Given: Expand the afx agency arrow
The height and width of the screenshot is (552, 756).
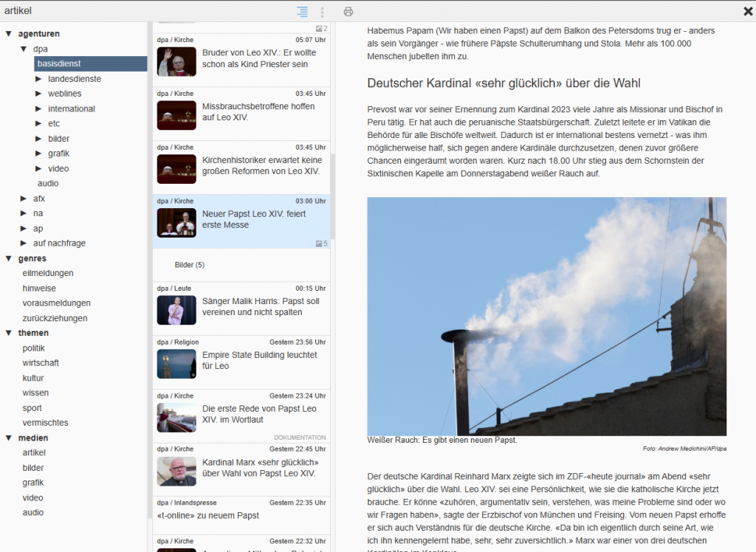Looking at the screenshot, I should tap(24, 198).
